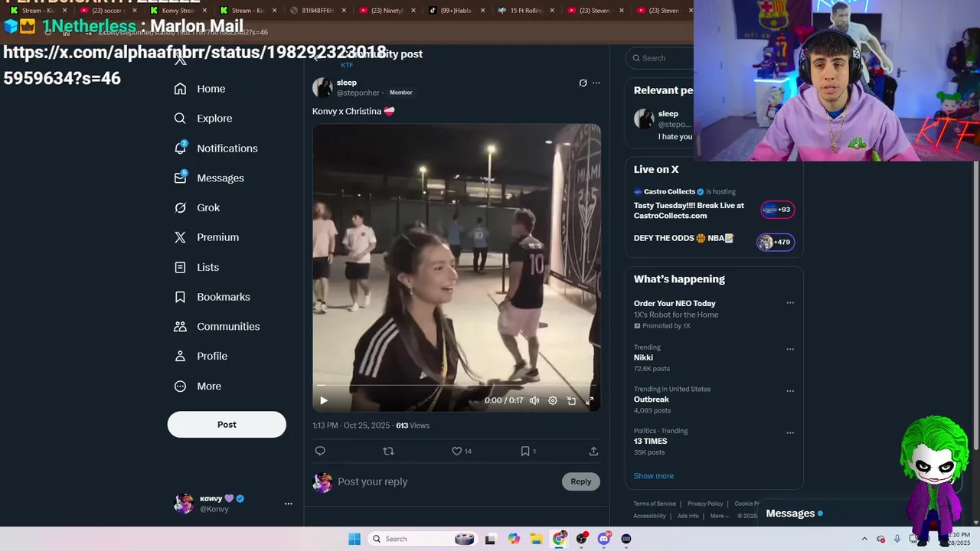Open Messages in the sidebar
This screenshot has height=551, width=980.
pos(209,178)
